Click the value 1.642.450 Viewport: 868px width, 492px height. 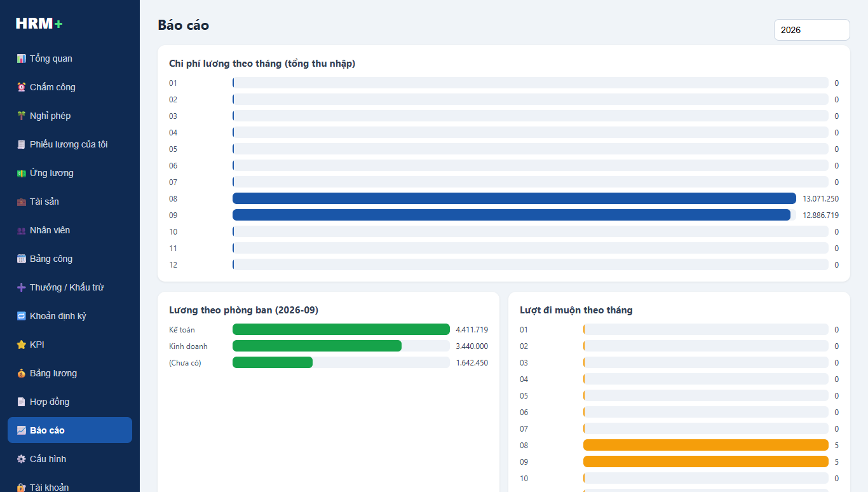pos(472,363)
